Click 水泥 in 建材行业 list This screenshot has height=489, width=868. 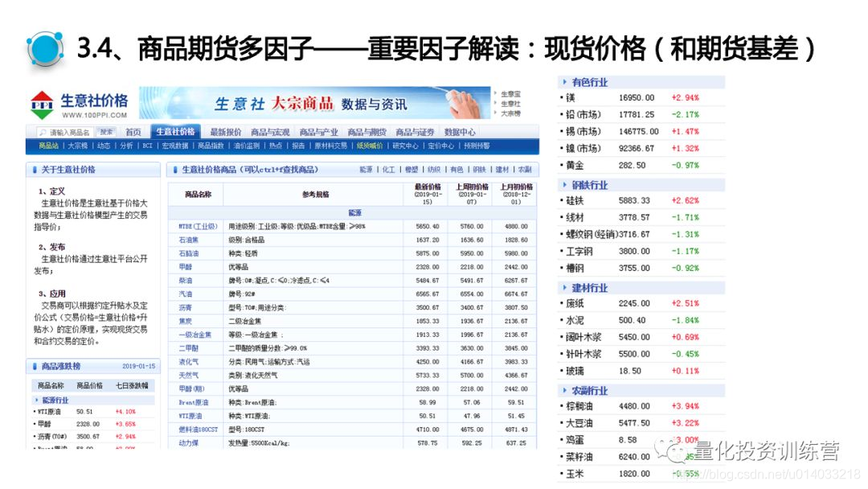pyautogui.click(x=575, y=320)
